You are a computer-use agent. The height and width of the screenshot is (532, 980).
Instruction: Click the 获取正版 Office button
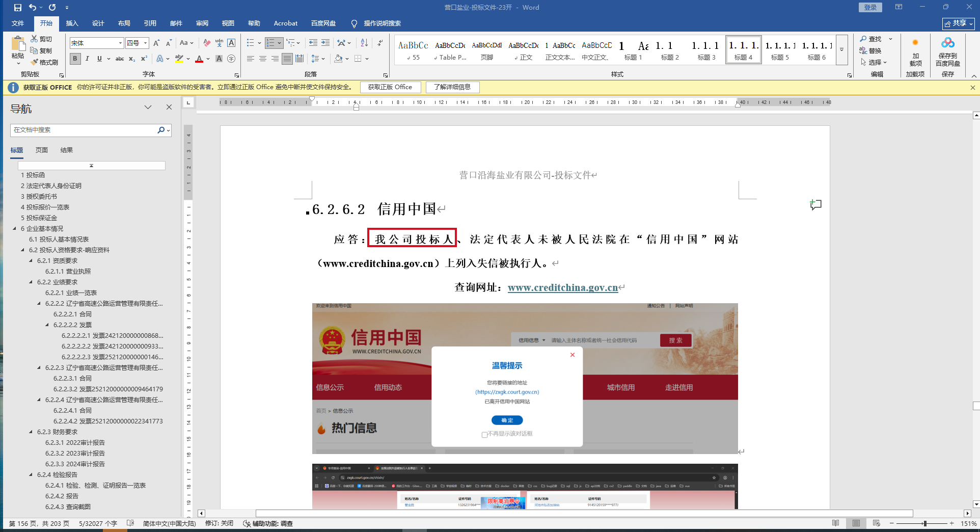coord(390,87)
